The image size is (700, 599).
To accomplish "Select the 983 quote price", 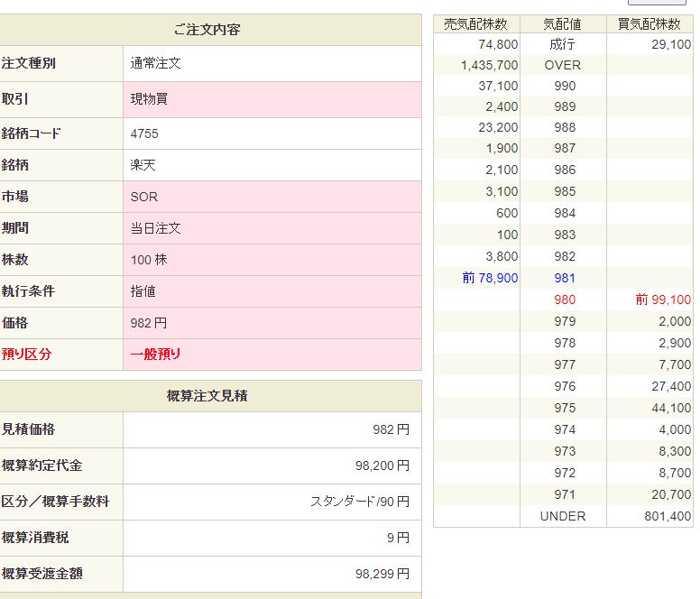I will coord(565,235).
